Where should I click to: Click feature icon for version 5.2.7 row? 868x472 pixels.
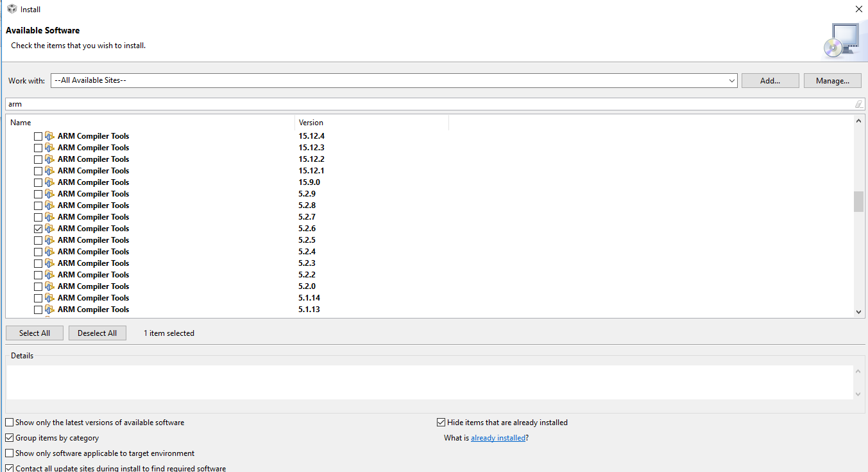coord(49,217)
